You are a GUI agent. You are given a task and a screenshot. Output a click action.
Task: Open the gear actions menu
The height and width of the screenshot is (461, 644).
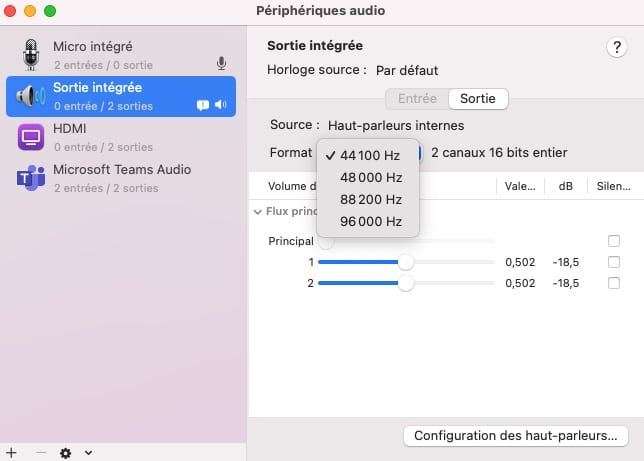pos(66,452)
